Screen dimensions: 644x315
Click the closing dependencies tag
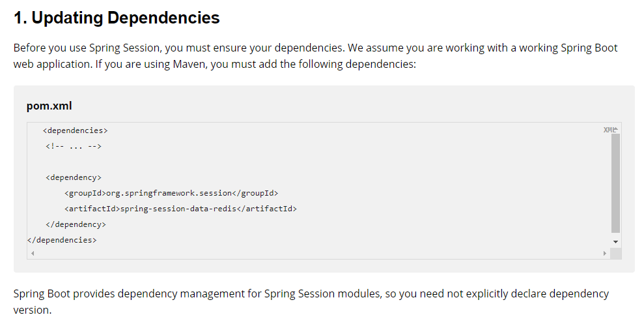62,240
